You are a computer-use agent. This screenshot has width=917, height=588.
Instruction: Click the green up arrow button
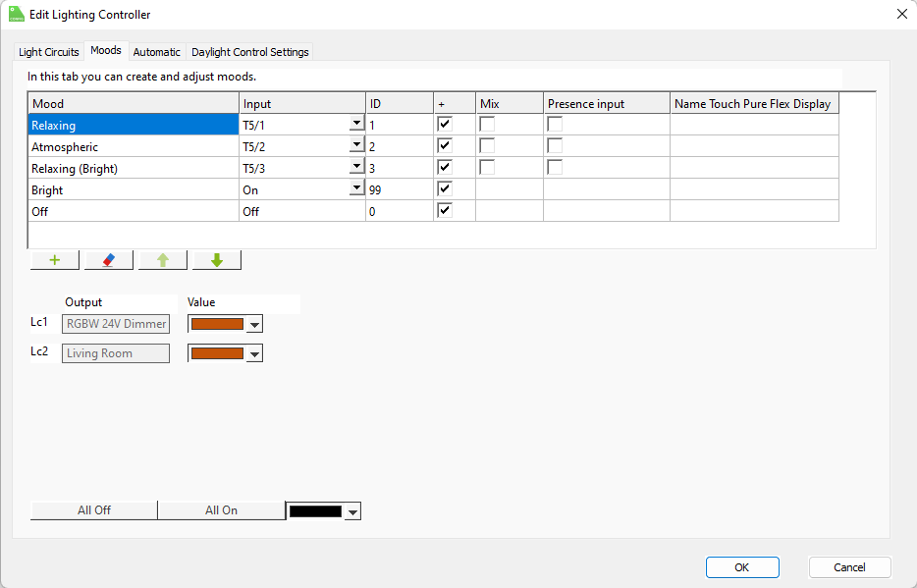(163, 260)
